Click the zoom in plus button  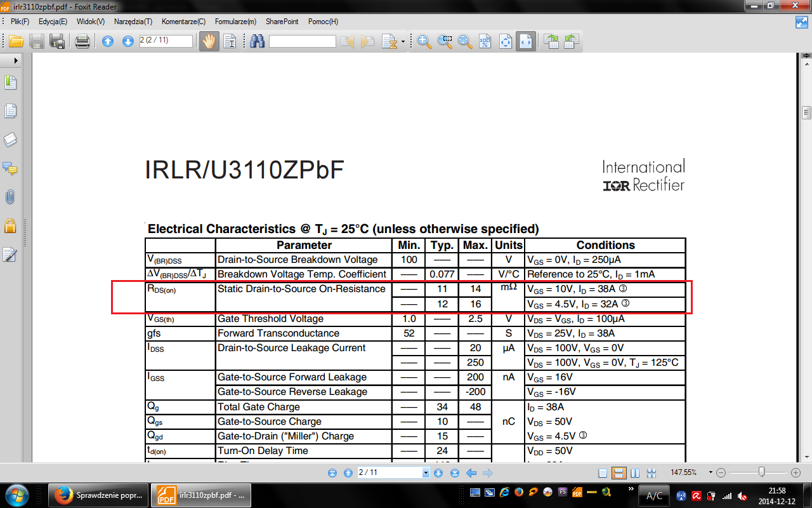point(796,472)
